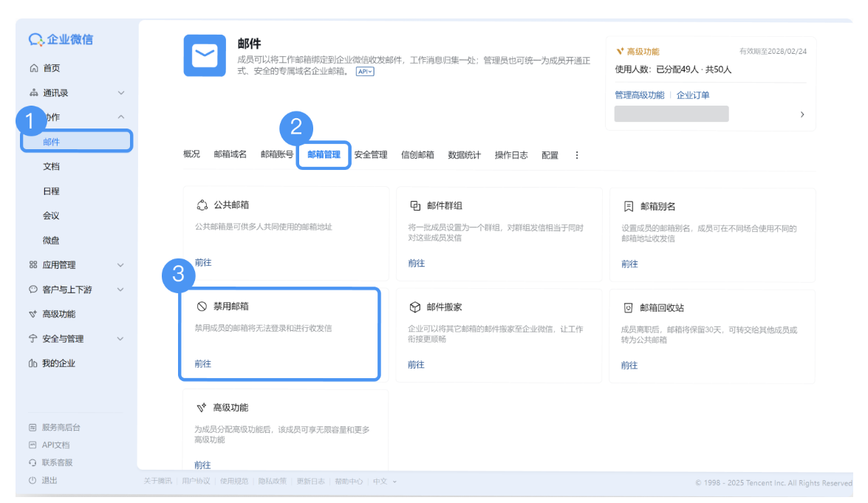Click the 用户协议 footer link
The height and width of the screenshot is (503, 868).
[196, 481]
